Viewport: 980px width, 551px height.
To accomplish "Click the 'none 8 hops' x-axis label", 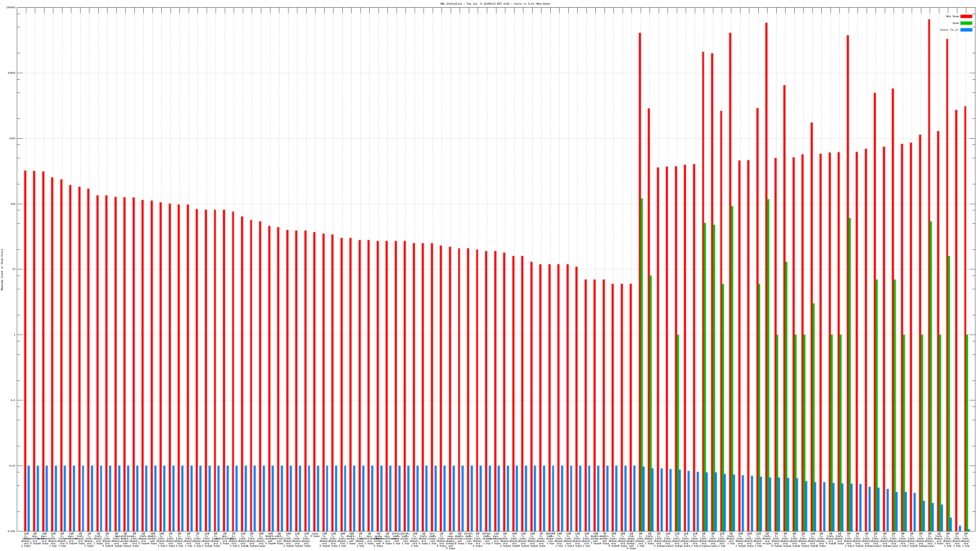I will click(315, 535).
